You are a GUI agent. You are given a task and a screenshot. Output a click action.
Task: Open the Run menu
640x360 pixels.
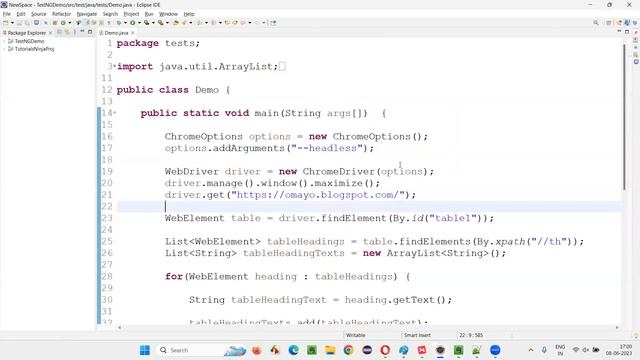(x=149, y=14)
